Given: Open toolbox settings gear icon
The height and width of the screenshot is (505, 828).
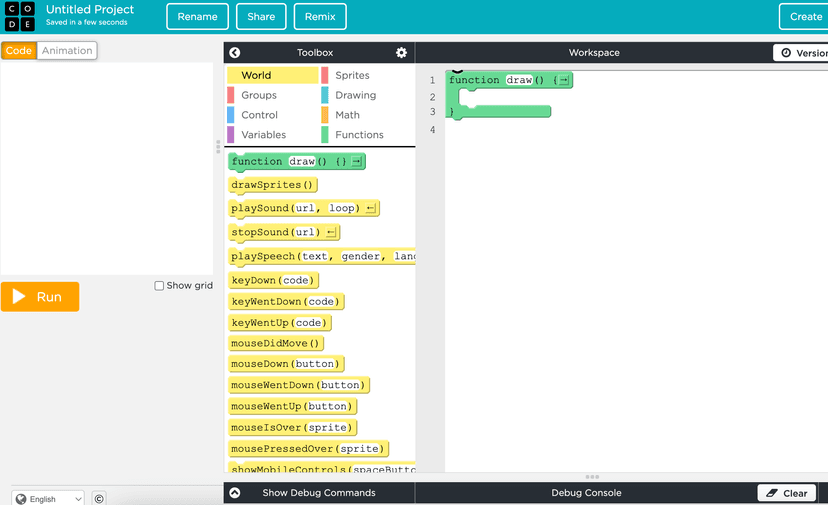Looking at the screenshot, I should pos(401,53).
